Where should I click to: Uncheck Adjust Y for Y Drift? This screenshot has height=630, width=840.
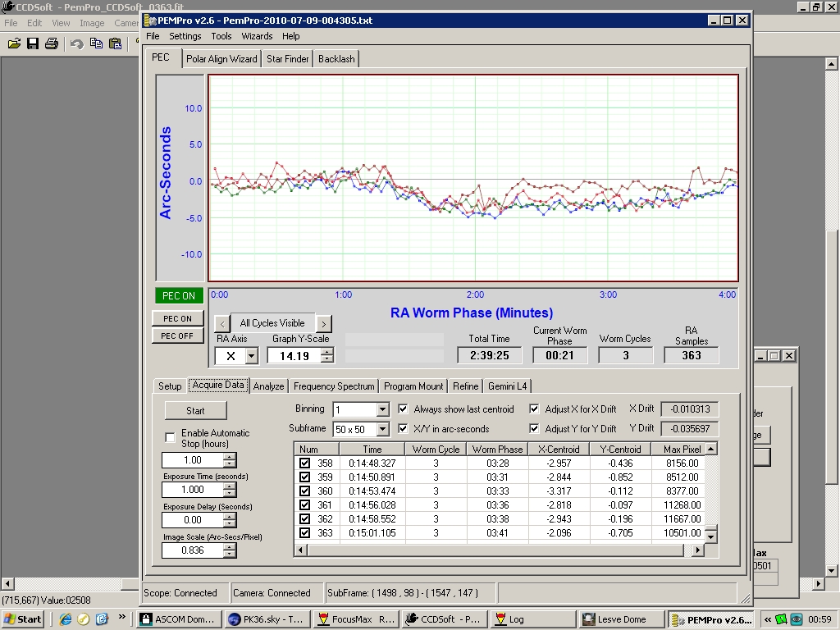534,428
